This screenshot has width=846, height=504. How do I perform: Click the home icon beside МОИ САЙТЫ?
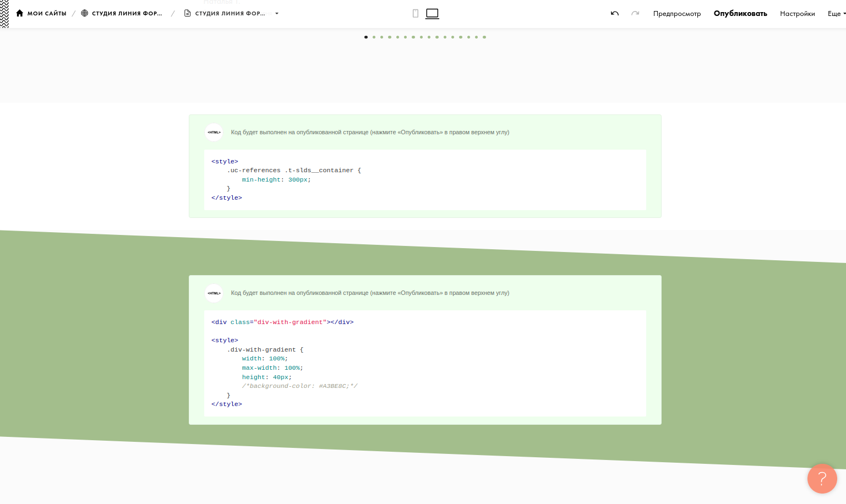coord(20,13)
